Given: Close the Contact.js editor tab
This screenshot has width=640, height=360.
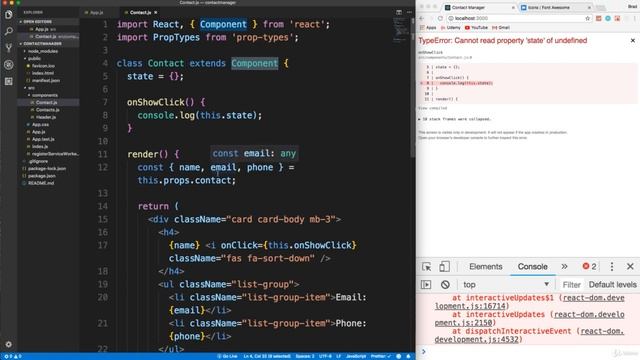Looking at the screenshot, I should click(156, 13).
